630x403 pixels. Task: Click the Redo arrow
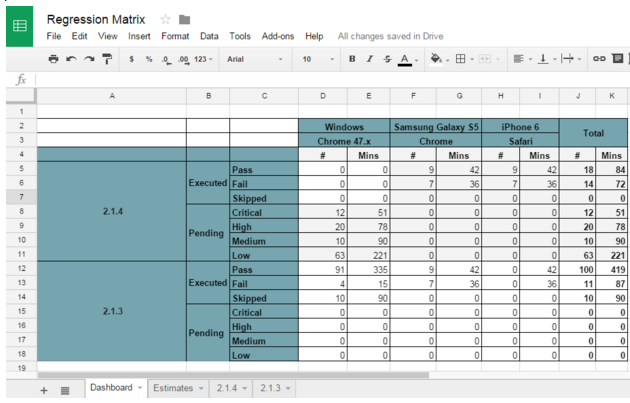click(x=89, y=59)
